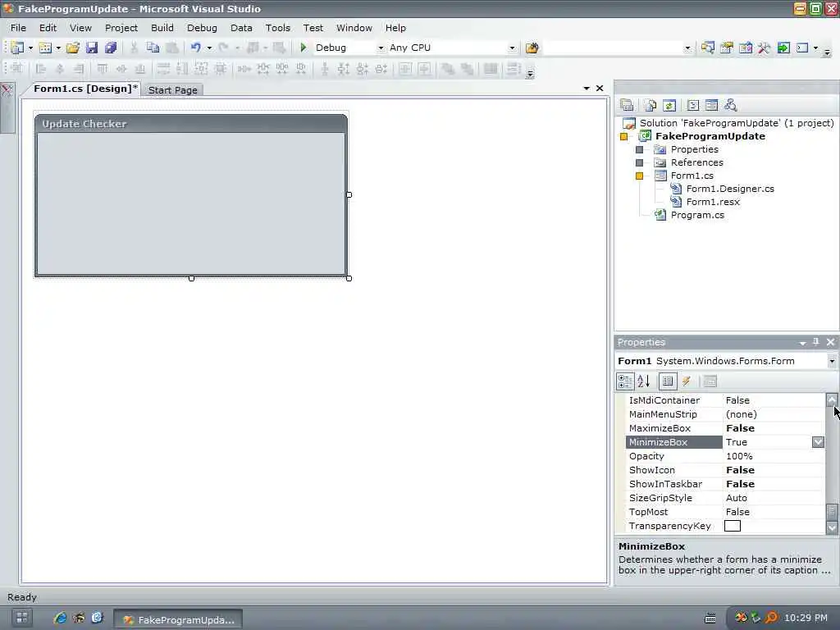
Task: Select the Solution 'FakeProgramUpdate' root node
Action: click(736, 123)
